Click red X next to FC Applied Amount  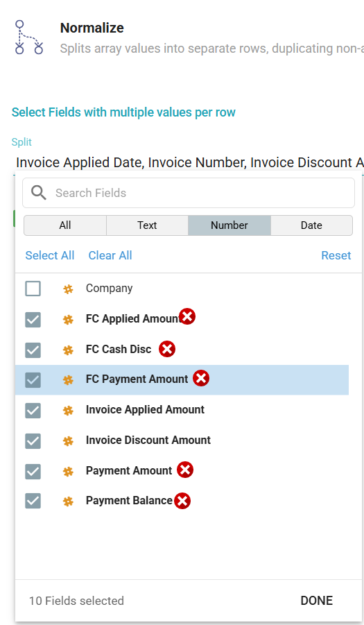point(187,317)
